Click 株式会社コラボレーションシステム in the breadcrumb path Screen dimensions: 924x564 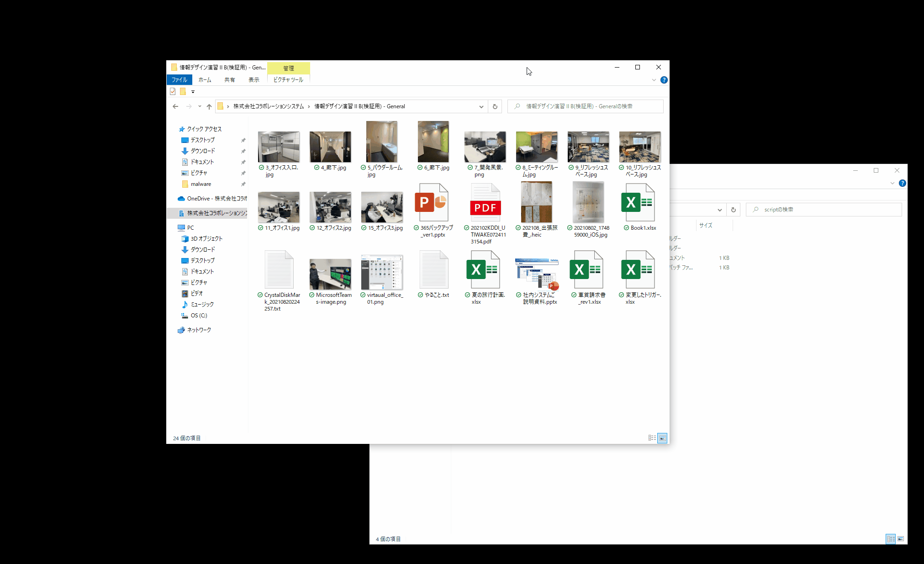(269, 106)
